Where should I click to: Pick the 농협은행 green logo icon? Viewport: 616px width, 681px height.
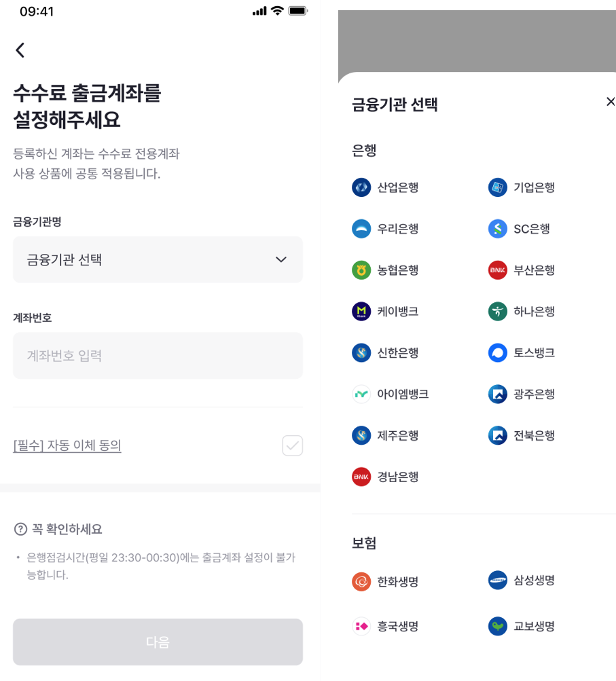point(361,270)
